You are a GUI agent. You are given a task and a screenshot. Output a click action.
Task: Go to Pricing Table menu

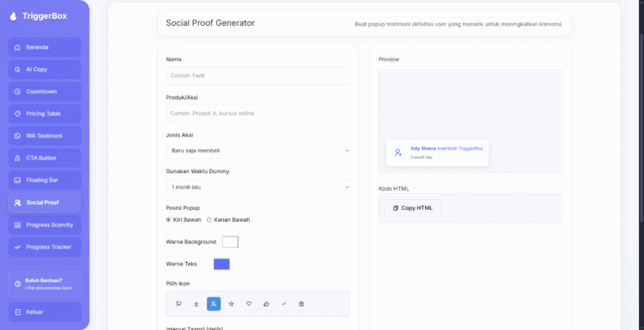coord(44,114)
